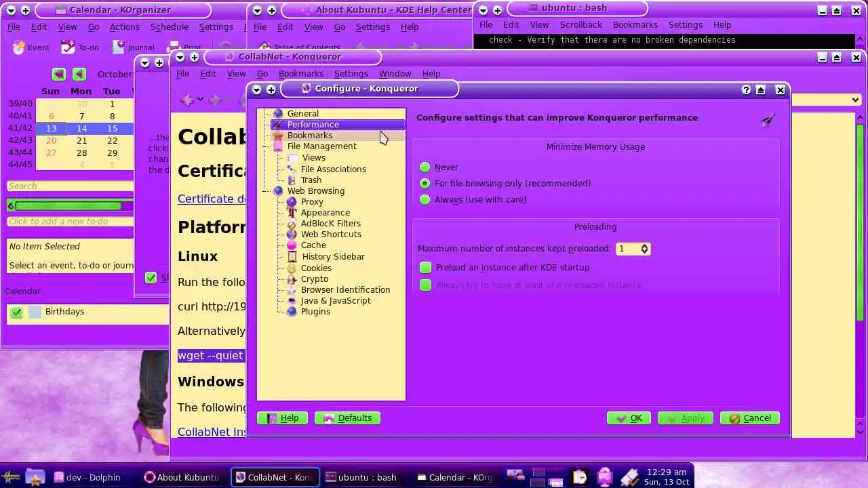
Task: Go to previous year in KOrganizer calendar
Action: 59,74
